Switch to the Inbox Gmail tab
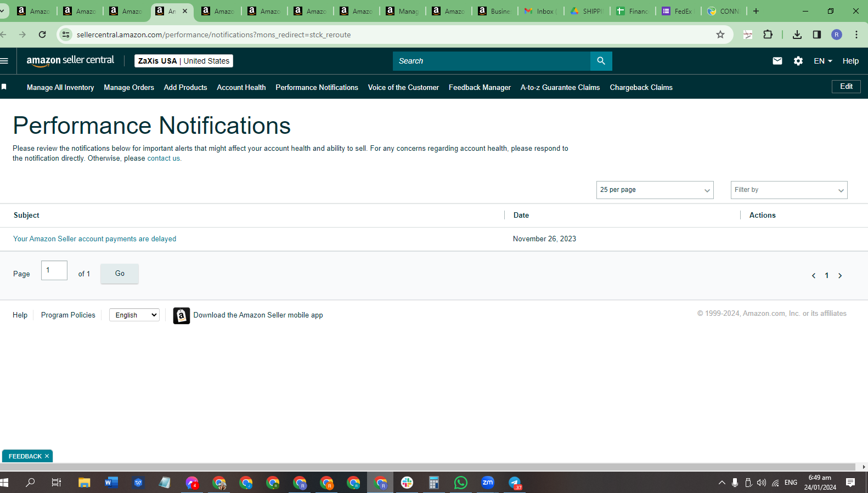Viewport: 868px width, 493px height. (540, 11)
